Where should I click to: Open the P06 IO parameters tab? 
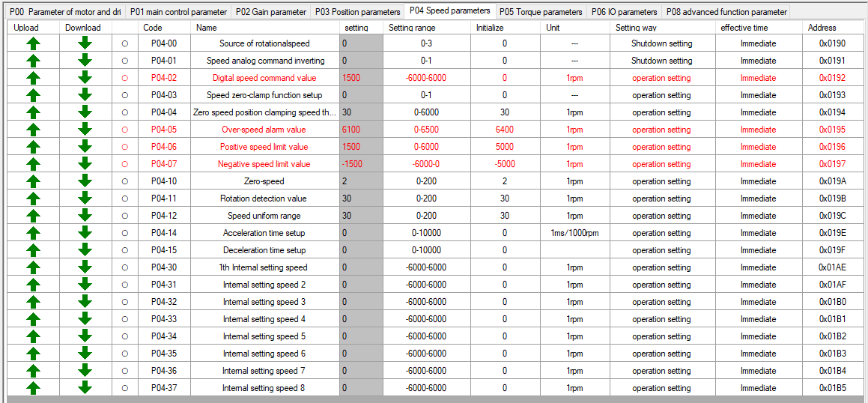pos(624,12)
